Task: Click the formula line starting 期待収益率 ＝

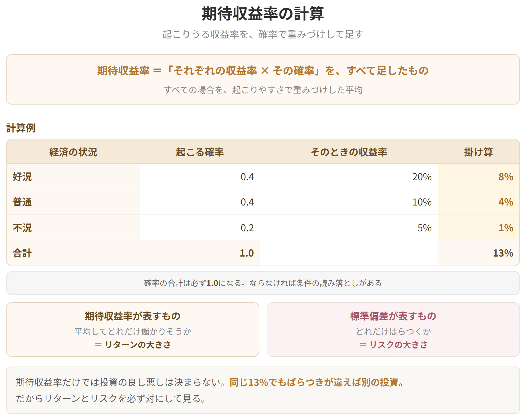Action: click(263, 71)
